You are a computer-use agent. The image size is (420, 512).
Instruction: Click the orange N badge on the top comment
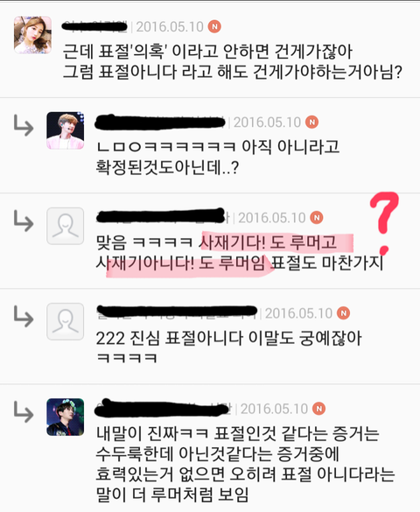pos(214,26)
